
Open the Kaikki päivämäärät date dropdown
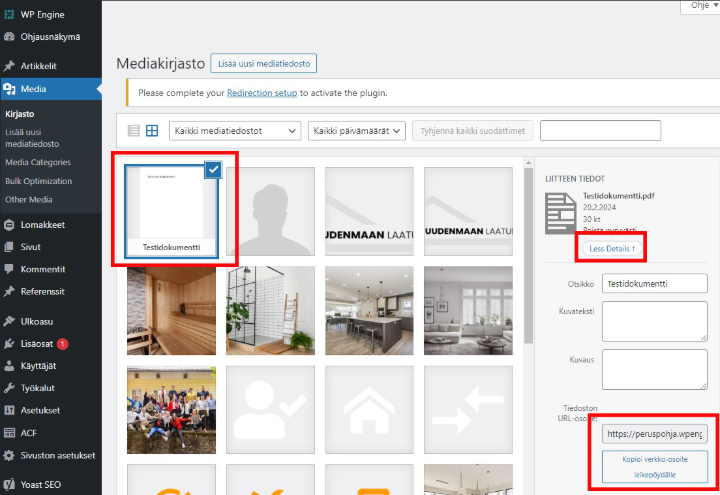pyautogui.click(x=356, y=131)
